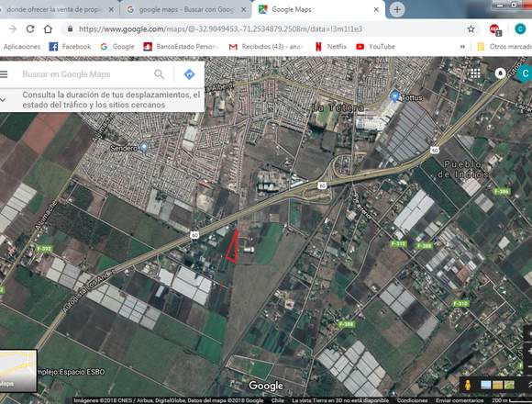Click the yellow imagery thumbnail near Pegman
532x404 pixels.
coord(497,385)
